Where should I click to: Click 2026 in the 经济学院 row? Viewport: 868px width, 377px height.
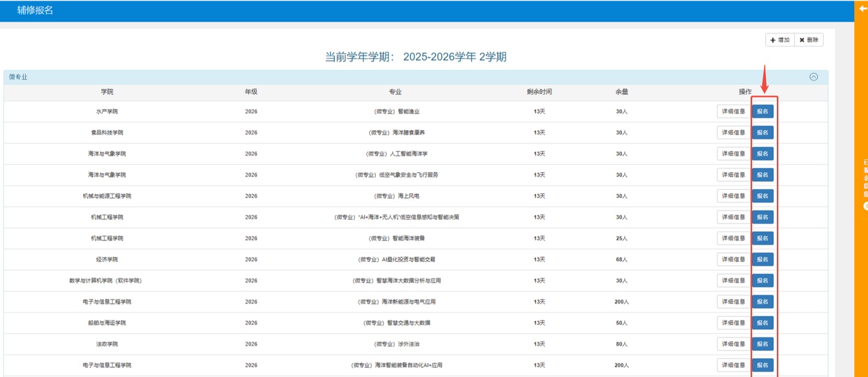(x=251, y=260)
